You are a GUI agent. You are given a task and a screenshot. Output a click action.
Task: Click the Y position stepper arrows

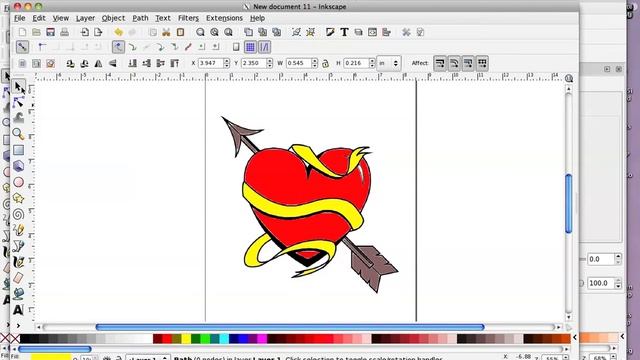coord(269,63)
